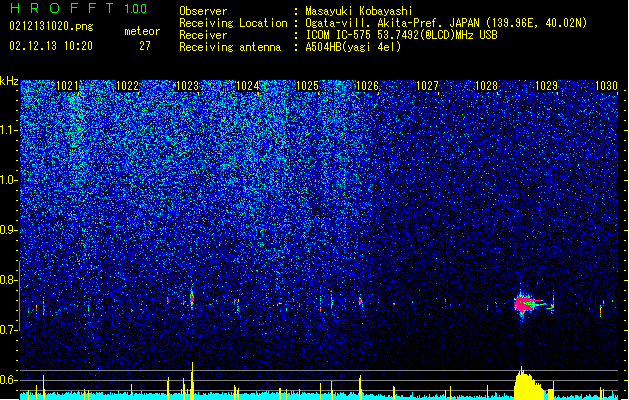
Task: Click the Receiver field label
Action: pos(203,35)
